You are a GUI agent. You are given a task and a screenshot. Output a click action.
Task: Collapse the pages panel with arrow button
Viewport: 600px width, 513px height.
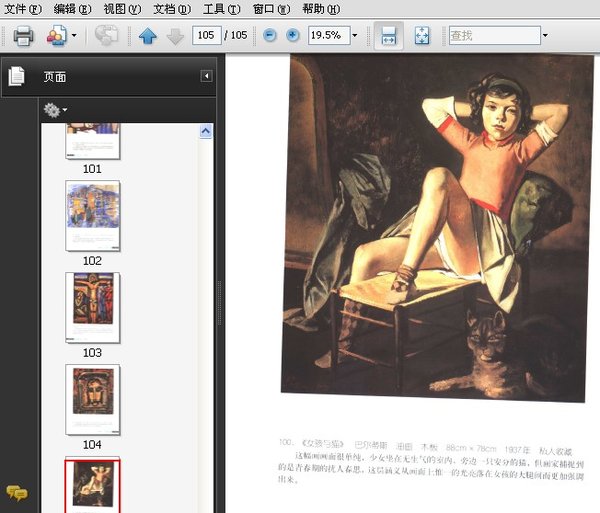click(x=206, y=76)
